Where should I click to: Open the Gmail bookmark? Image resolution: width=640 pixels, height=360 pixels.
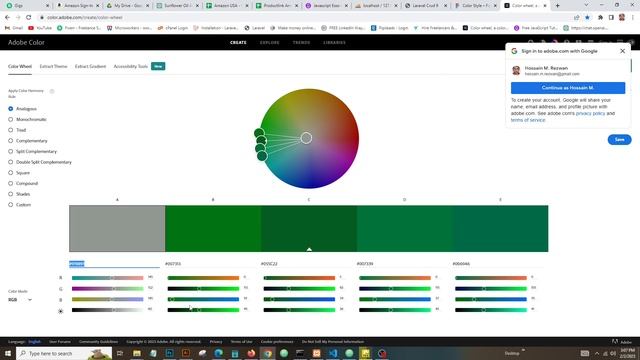tap(13, 28)
